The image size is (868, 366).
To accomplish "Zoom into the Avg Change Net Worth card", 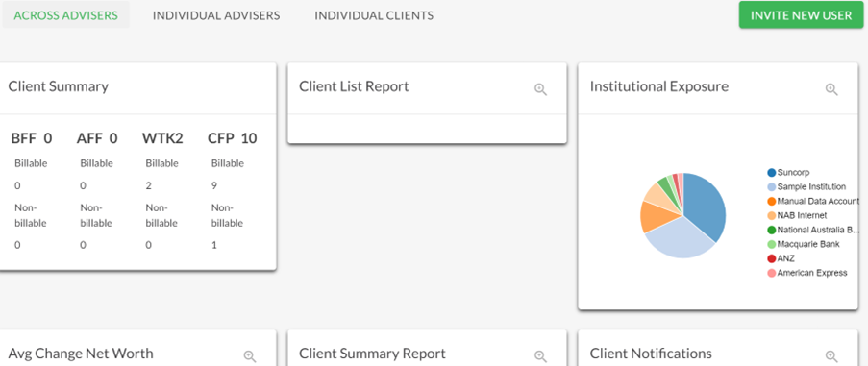I will 250,356.
